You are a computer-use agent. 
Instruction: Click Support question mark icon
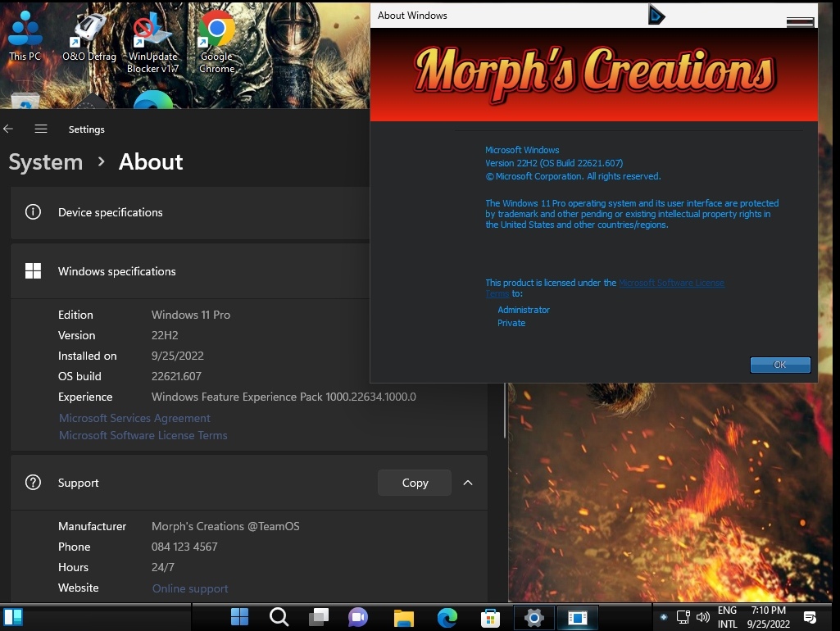(34, 483)
